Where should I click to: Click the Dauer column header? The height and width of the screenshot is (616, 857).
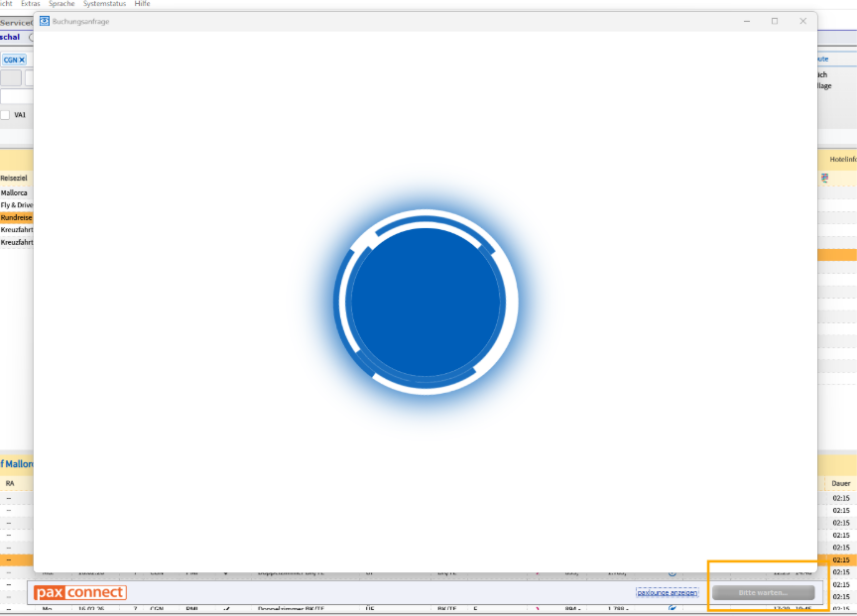tap(839, 483)
